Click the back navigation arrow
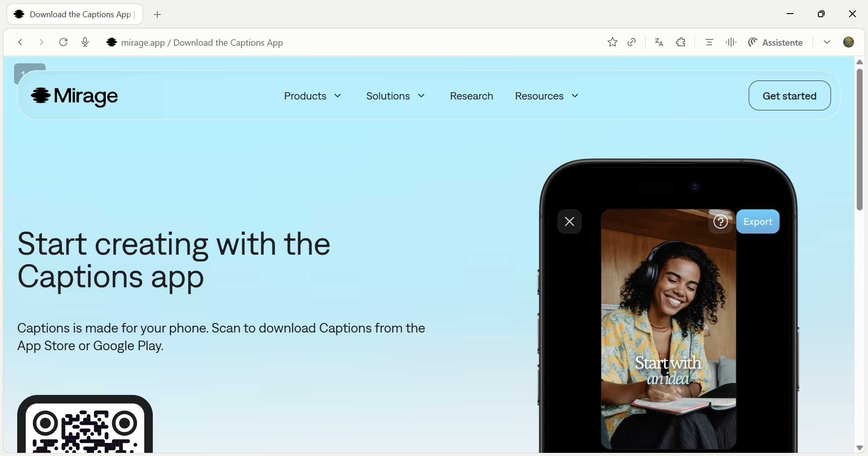The height and width of the screenshot is (456, 868). [x=20, y=43]
